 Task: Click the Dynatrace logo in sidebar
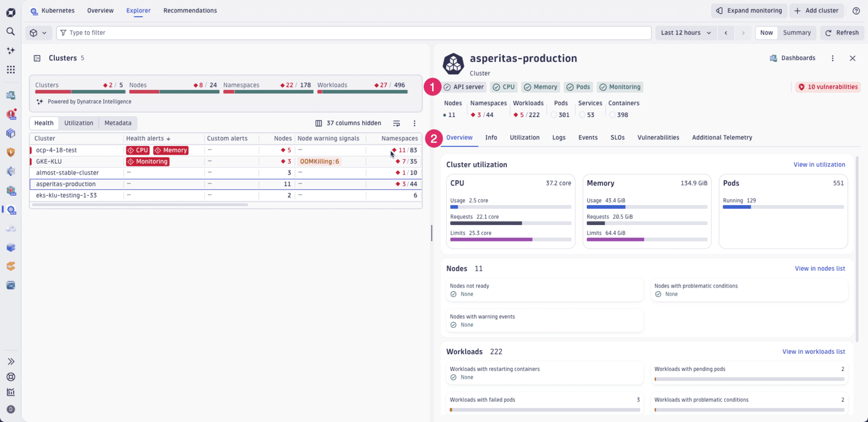click(x=10, y=12)
